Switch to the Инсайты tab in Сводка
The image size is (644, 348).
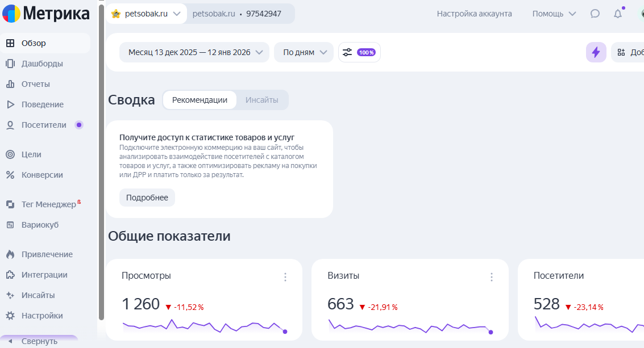(261, 100)
